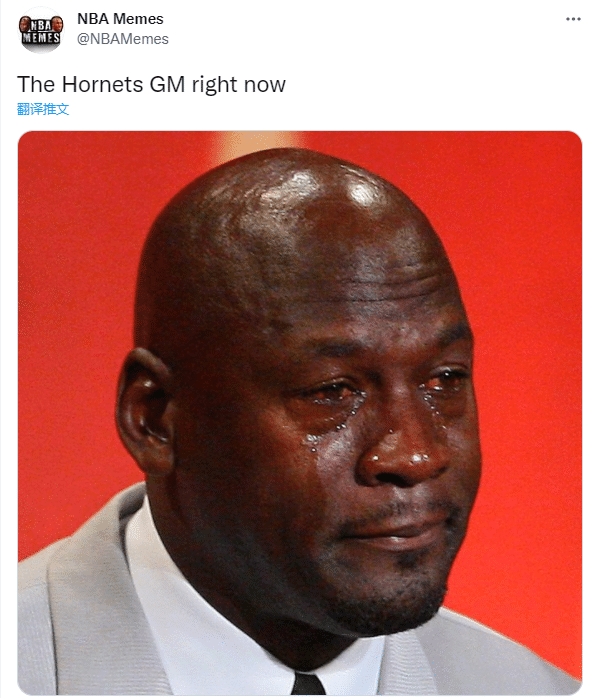Click the word 'GM' in the tweet text
Image resolution: width=589 pixels, height=698 pixels.
coord(167,84)
